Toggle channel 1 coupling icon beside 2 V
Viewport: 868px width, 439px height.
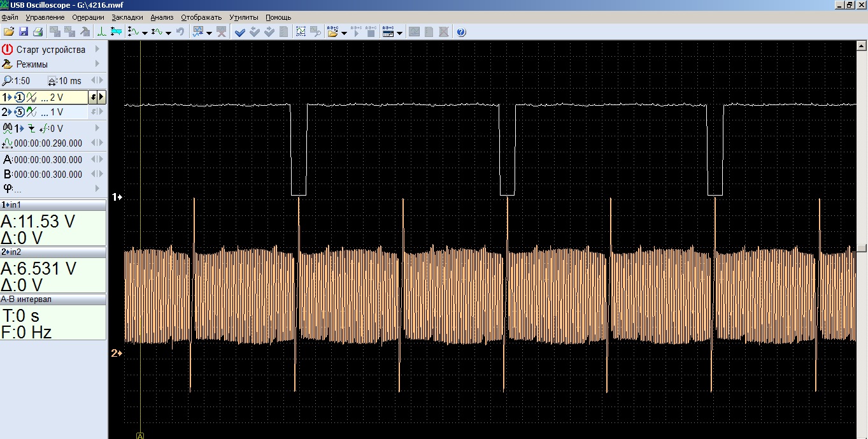coord(31,97)
